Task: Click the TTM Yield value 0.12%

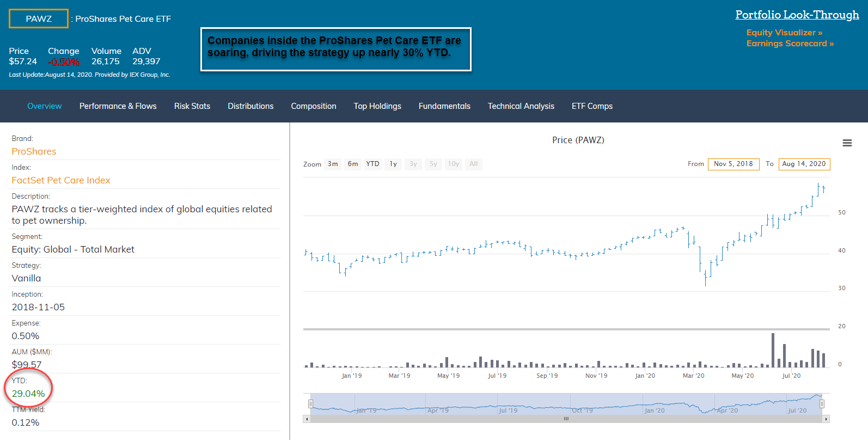Action: coord(26,422)
